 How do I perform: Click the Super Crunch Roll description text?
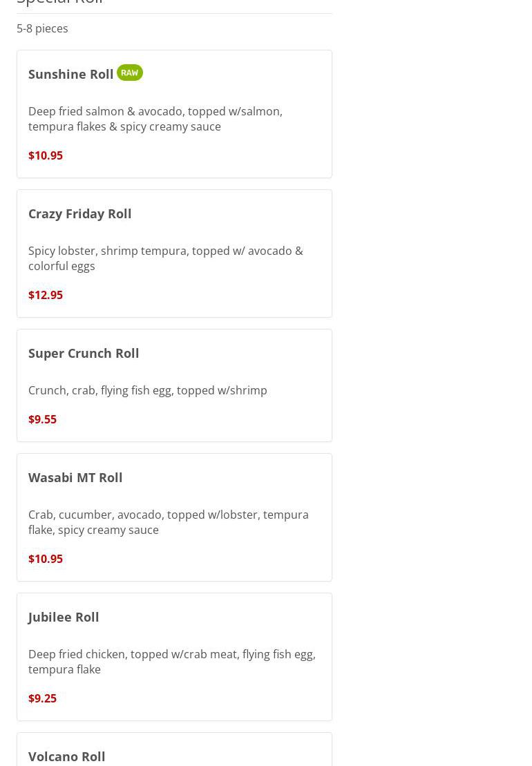coord(148,390)
